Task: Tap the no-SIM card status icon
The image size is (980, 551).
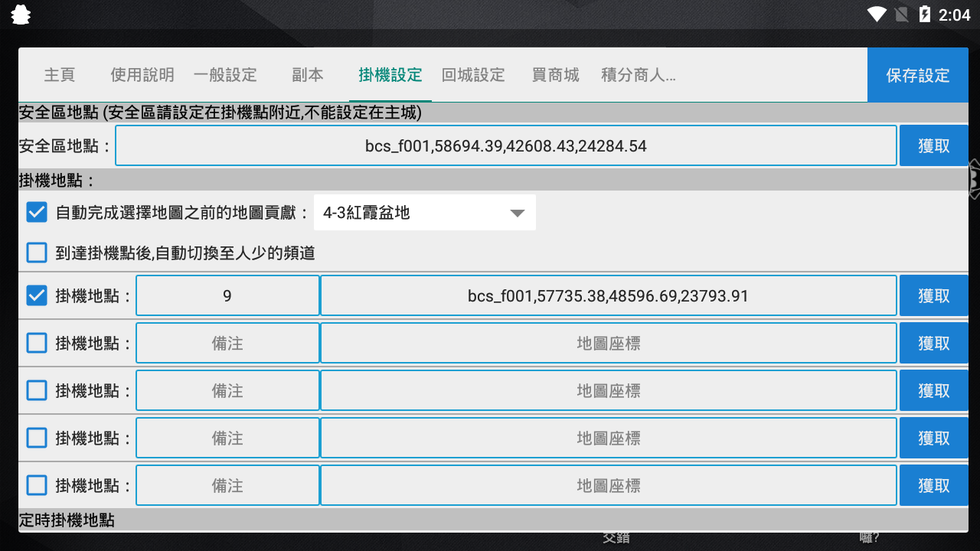Action: pyautogui.click(x=902, y=15)
